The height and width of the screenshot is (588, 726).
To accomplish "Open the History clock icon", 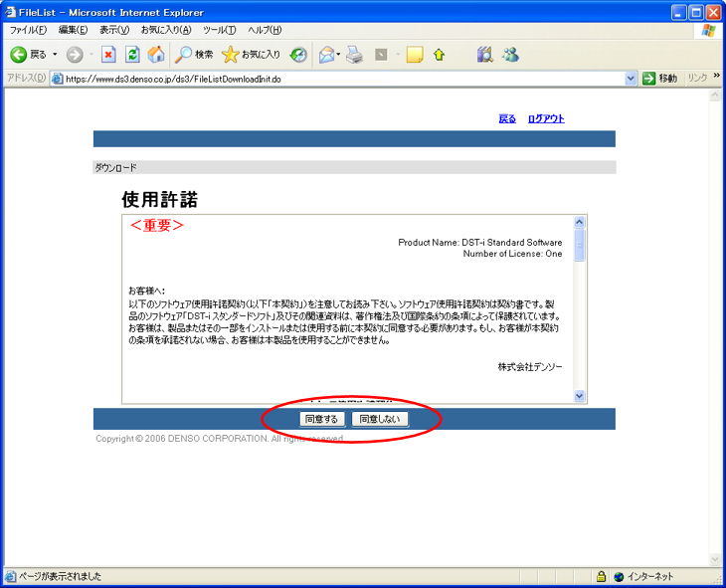I will tap(298, 55).
